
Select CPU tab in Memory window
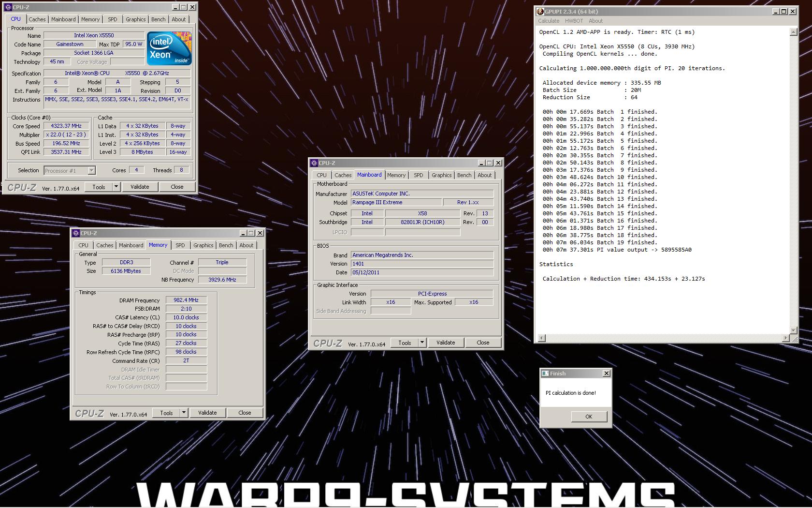click(83, 245)
